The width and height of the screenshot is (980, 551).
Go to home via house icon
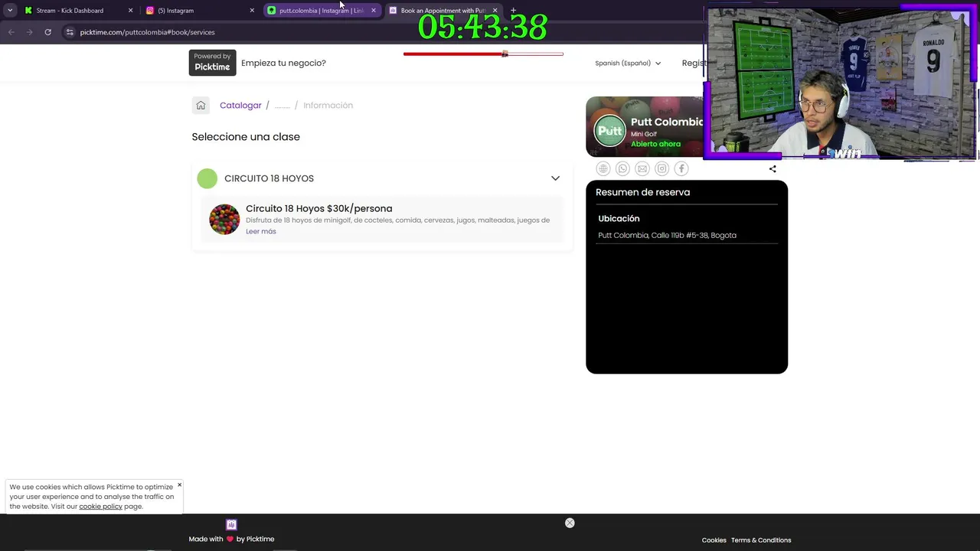[x=201, y=106]
